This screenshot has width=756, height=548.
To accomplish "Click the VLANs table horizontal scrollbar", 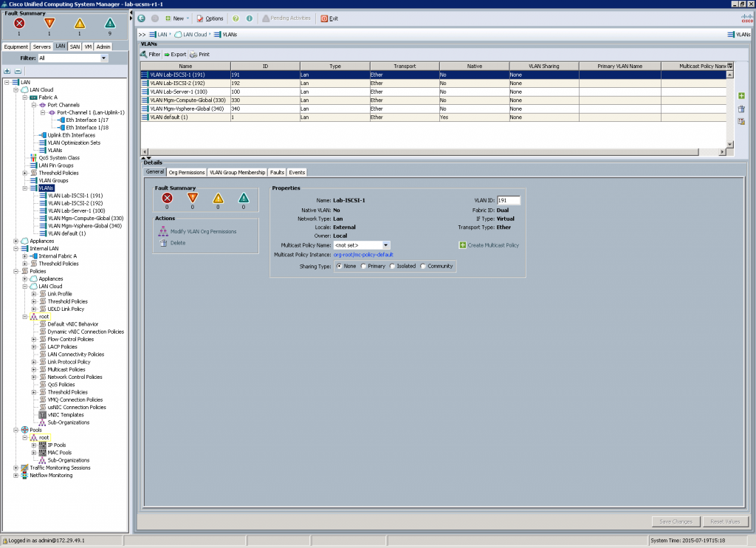I will pos(433,152).
